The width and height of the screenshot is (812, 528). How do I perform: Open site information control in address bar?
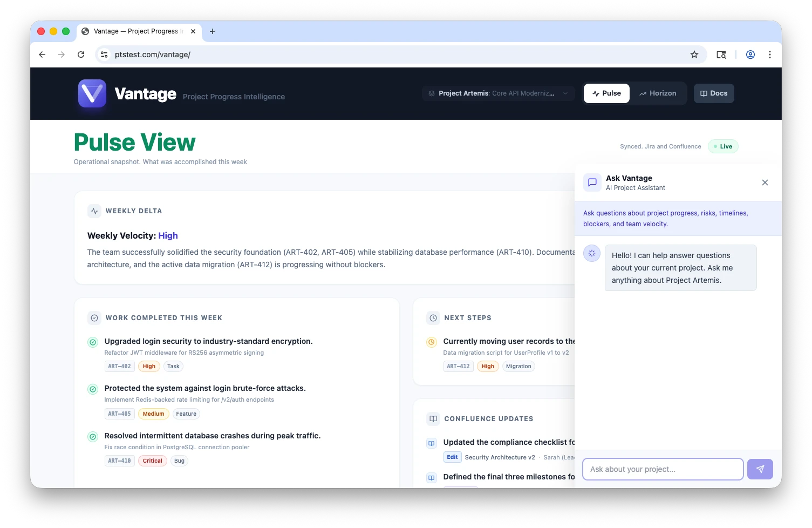pyautogui.click(x=105, y=55)
